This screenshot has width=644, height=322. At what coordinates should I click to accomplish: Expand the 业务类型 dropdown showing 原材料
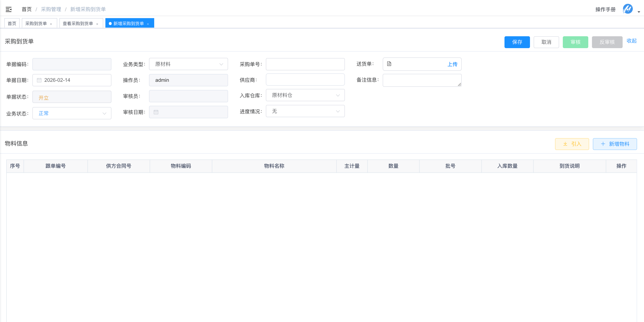pos(188,64)
